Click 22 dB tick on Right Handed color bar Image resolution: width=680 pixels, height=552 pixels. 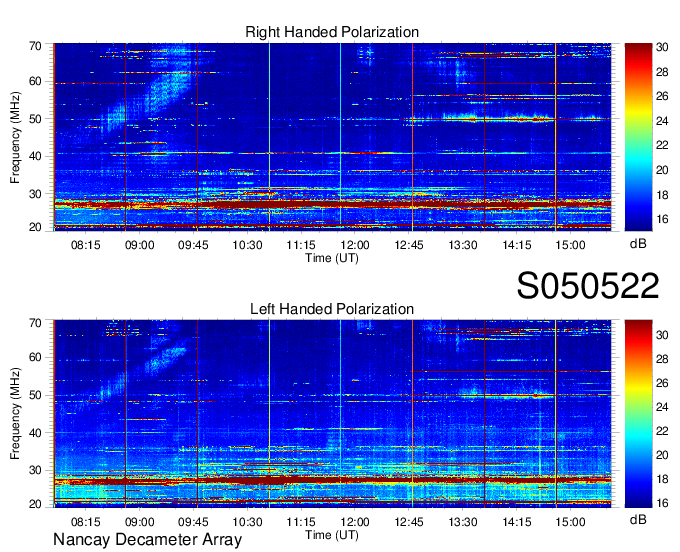pyautogui.click(x=662, y=145)
